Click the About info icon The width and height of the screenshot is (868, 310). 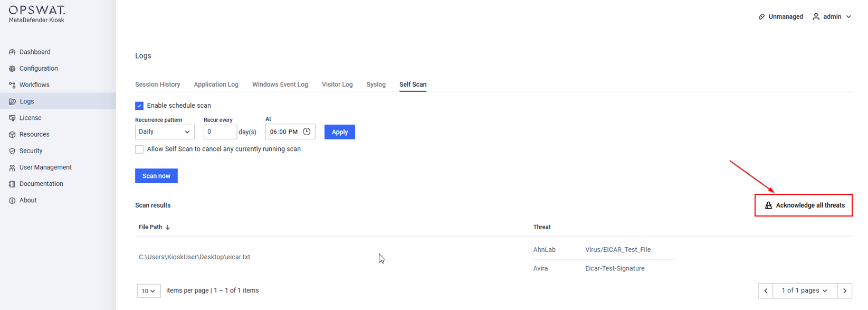tap(12, 200)
